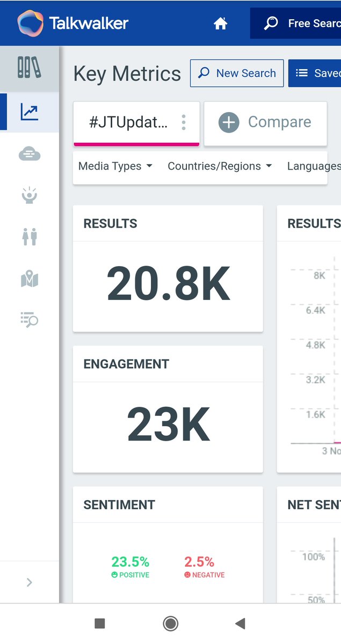The image size is (341, 644).
Task: Select the #JTUpdat... search tab
Action: [136, 123]
